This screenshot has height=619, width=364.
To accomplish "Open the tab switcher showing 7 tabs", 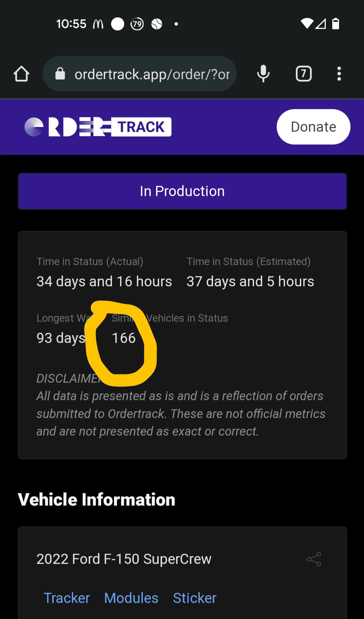I will (x=304, y=74).
